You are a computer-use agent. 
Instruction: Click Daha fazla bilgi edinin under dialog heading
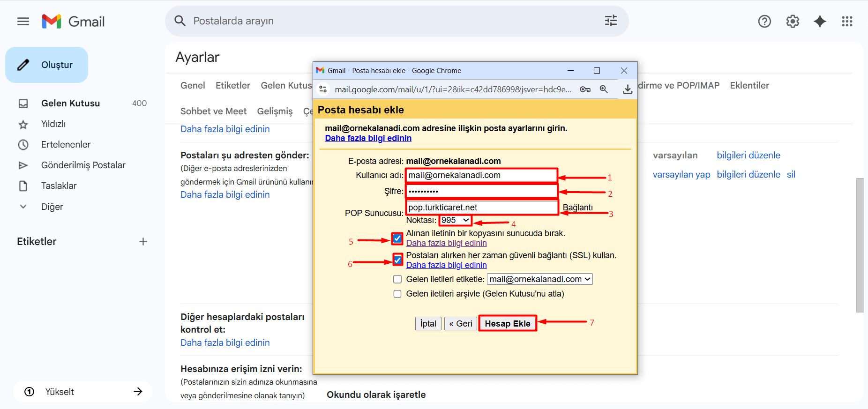[x=368, y=138]
